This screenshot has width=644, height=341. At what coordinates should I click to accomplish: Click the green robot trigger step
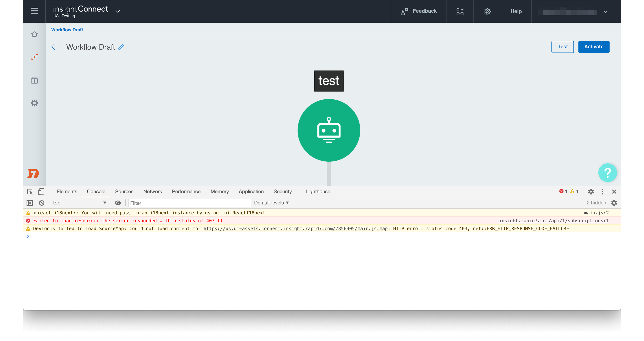[328, 130]
